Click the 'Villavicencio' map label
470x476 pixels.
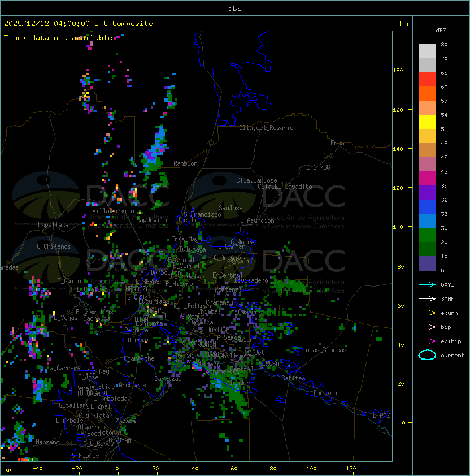[x=114, y=211]
